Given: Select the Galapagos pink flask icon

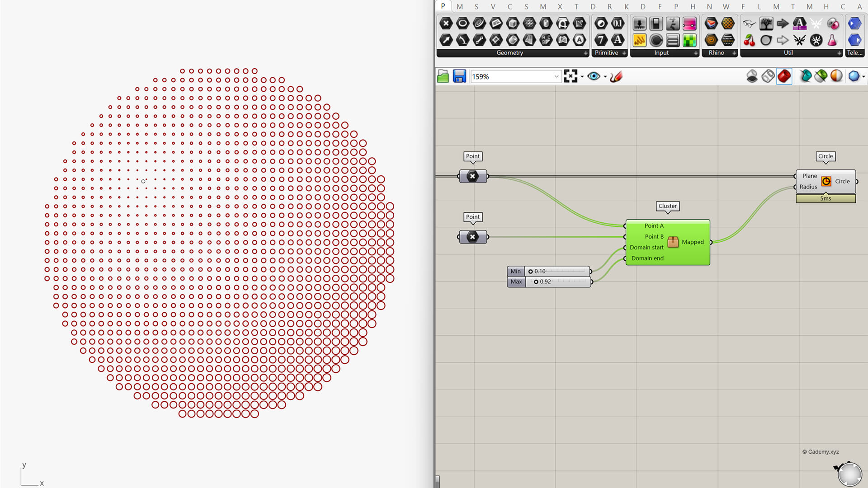Looking at the screenshot, I should [832, 40].
